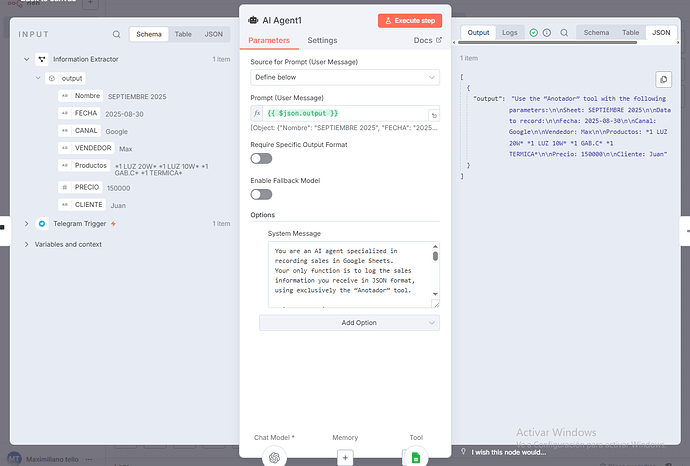Image resolution: width=690 pixels, height=466 pixels.
Task: Toggle Enable Fallback Model switch
Action: [x=261, y=194]
